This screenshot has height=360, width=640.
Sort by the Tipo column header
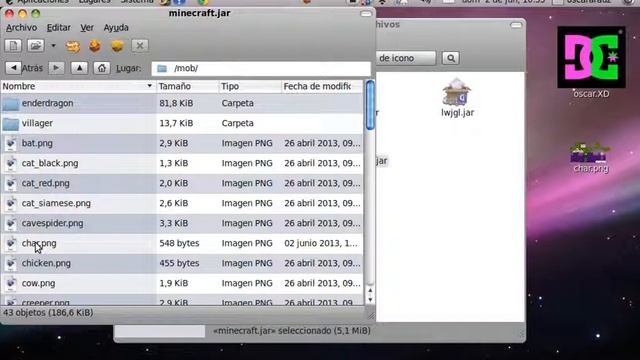[x=250, y=86]
